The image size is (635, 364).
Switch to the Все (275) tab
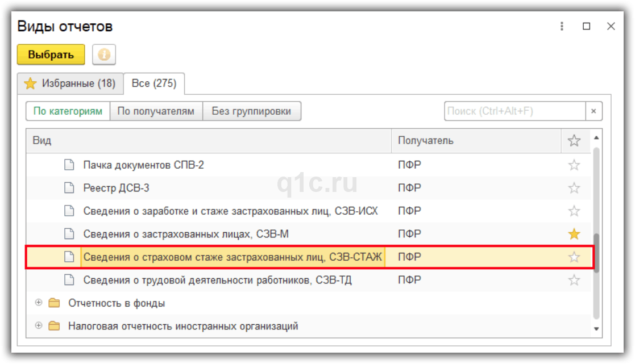tap(154, 83)
